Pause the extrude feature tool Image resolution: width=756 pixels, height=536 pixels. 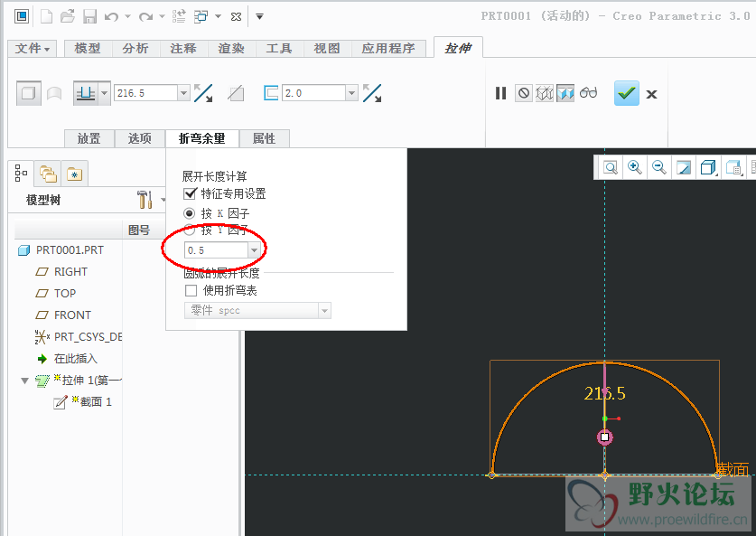point(501,93)
